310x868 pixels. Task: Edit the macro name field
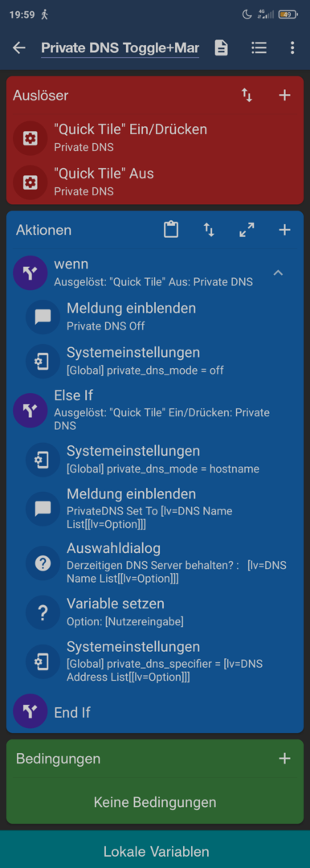point(120,47)
